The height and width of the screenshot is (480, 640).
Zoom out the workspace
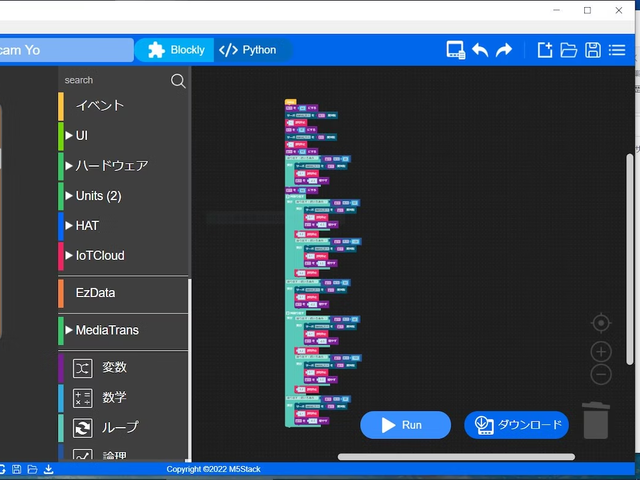(601, 374)
